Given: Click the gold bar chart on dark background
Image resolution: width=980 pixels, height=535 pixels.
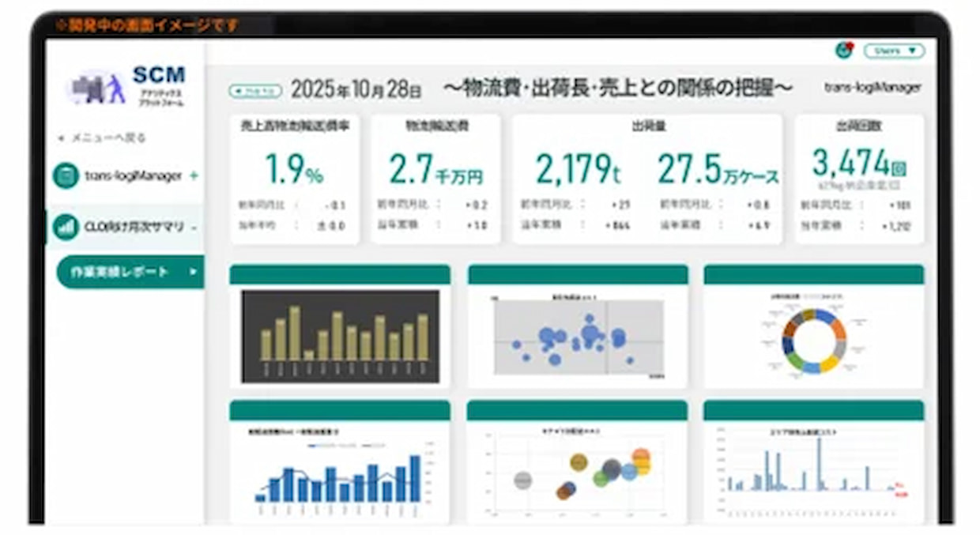Looking at the screenshot, I should pos(340,336).
